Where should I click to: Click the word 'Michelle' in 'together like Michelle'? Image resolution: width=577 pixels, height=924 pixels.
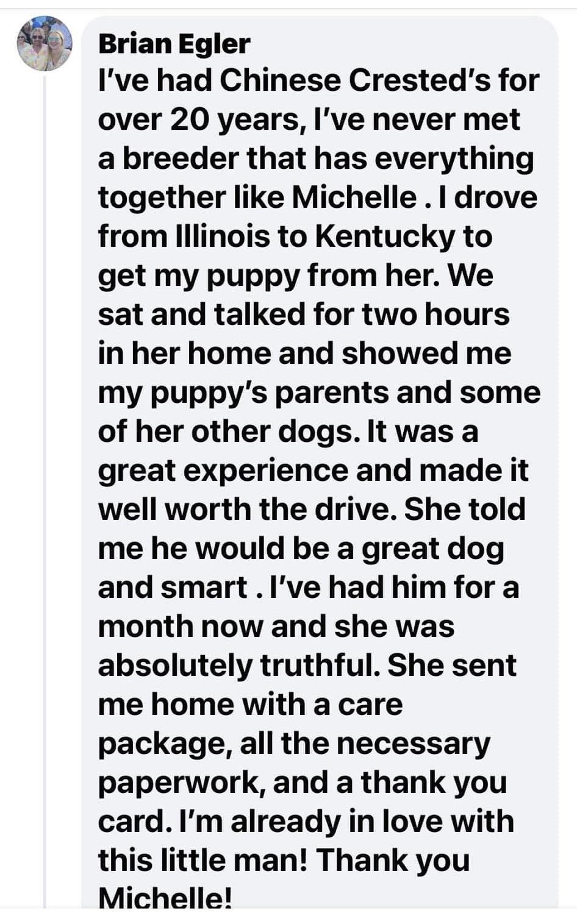[x=354, y=197]
